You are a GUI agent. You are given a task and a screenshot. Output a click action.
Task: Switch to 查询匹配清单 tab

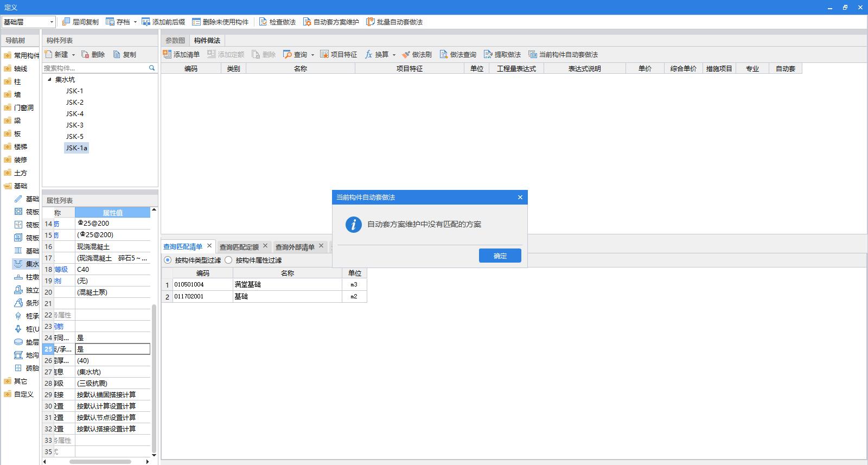click(183, 246)
